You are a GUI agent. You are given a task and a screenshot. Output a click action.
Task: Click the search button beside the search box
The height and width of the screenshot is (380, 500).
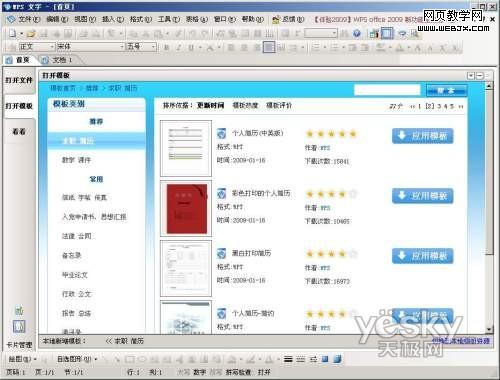446,90
